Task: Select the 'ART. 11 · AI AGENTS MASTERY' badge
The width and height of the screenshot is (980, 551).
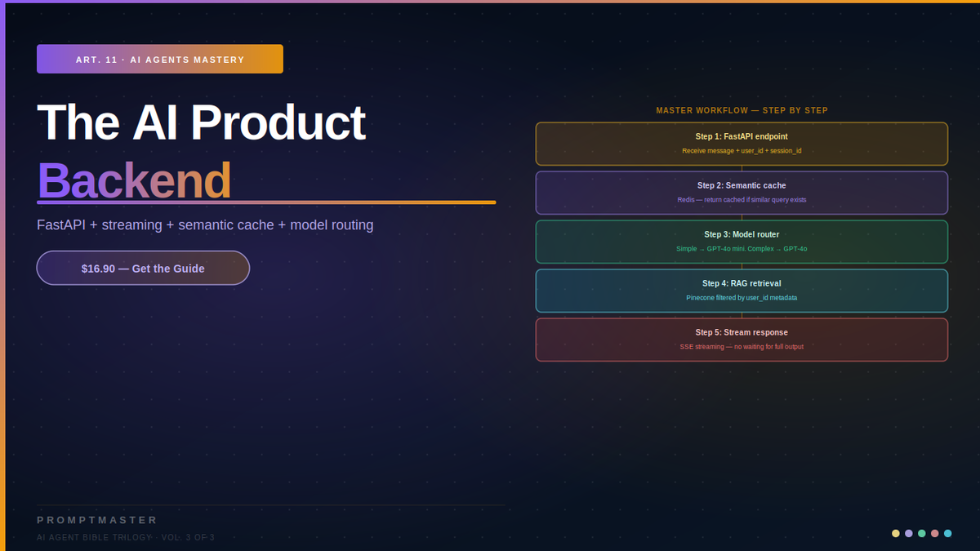Action: coord(160,59)
